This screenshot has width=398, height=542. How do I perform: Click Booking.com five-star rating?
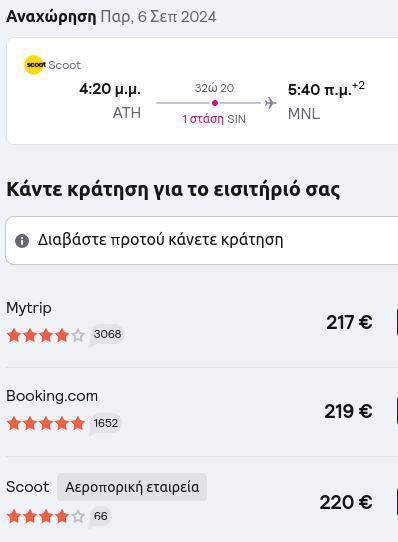point(46,423)
